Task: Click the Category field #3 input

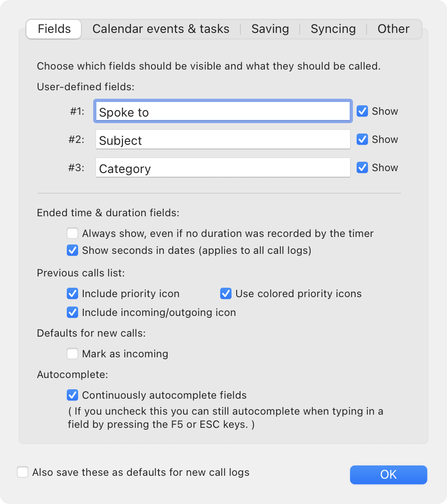Action: pyautogui.click(x=223, y=168)
